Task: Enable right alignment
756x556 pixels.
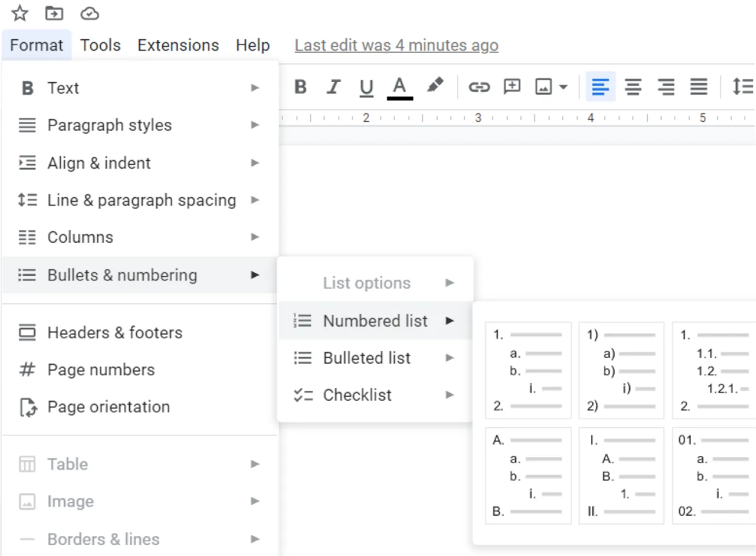Action: [665, 87]
